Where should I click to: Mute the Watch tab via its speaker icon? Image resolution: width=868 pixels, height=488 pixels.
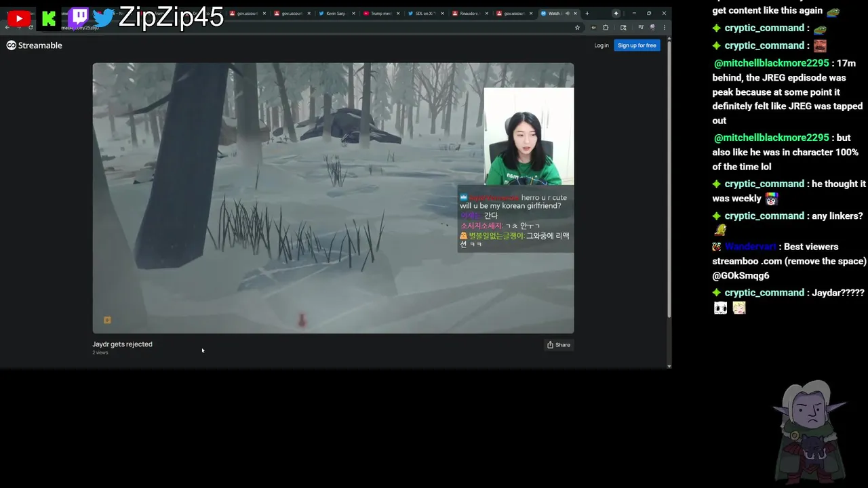[x=568, y=13]
